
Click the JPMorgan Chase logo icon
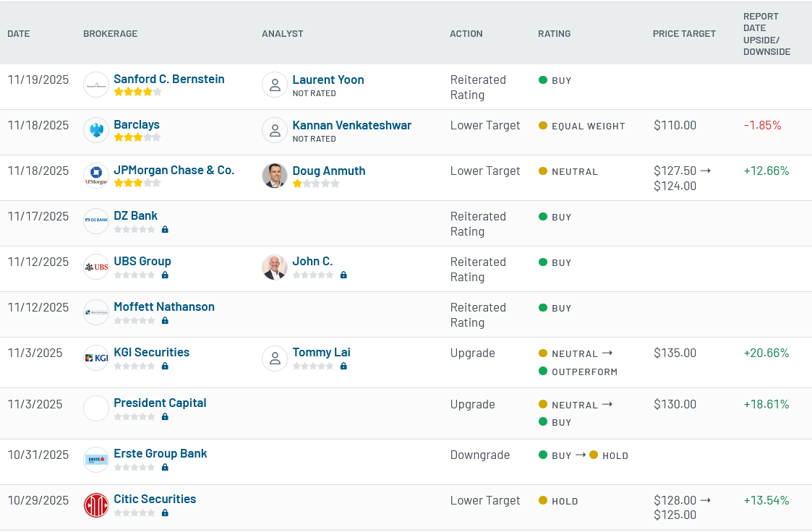(x=95, y=176)
